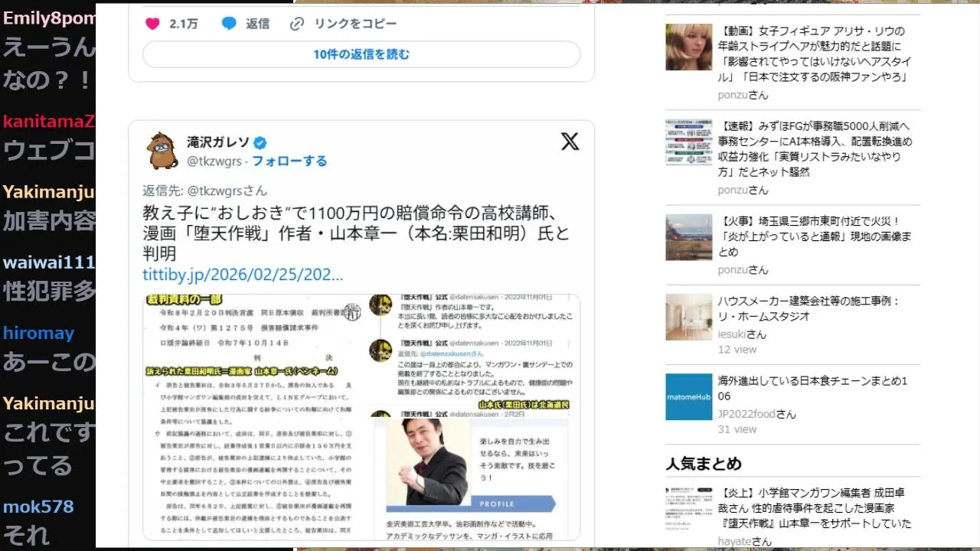Open 埼玉県三郷市 火災 article

click(x=815, y=236)
